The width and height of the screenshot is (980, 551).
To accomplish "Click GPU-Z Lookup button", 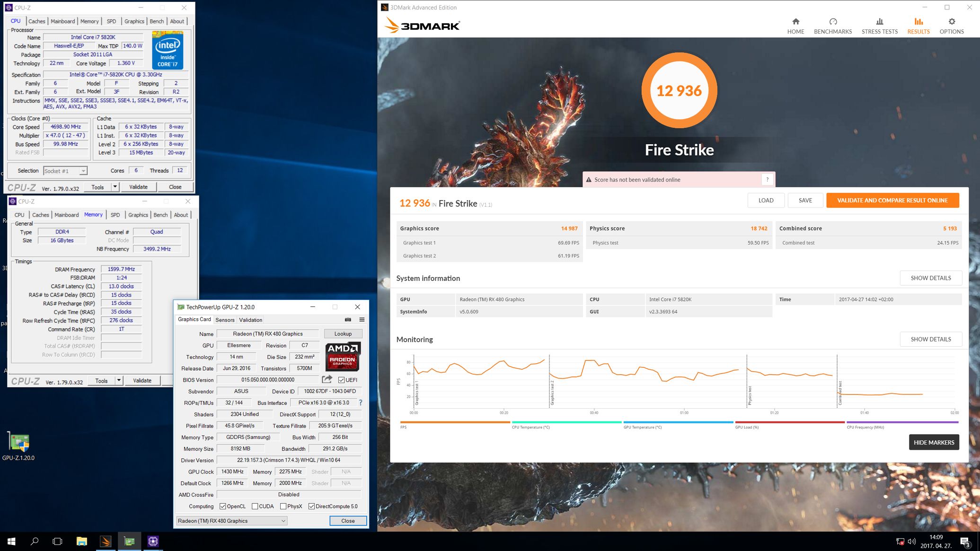I will tap(343, 333).
